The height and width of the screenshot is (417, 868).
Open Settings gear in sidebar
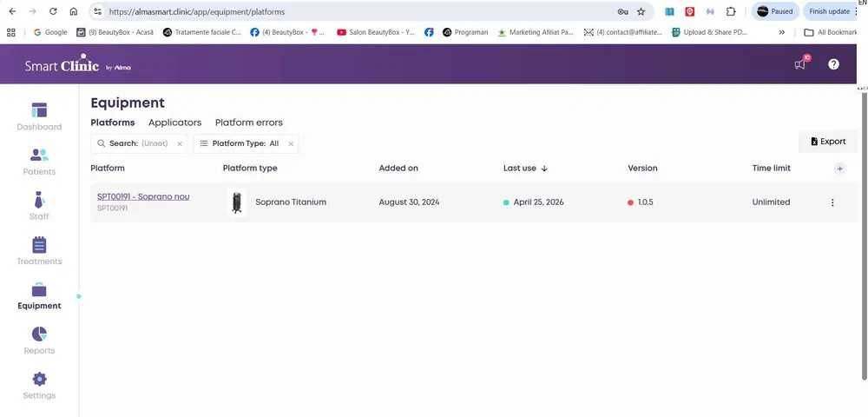click(x=39, y=379)
